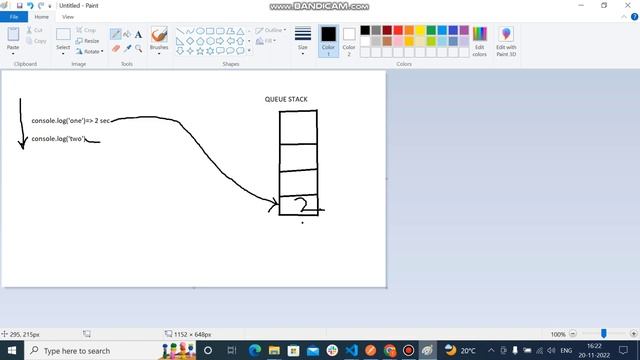The image size is (640, 360).
Task: Click the Brushes tool icon
Action: coord(159,34)
